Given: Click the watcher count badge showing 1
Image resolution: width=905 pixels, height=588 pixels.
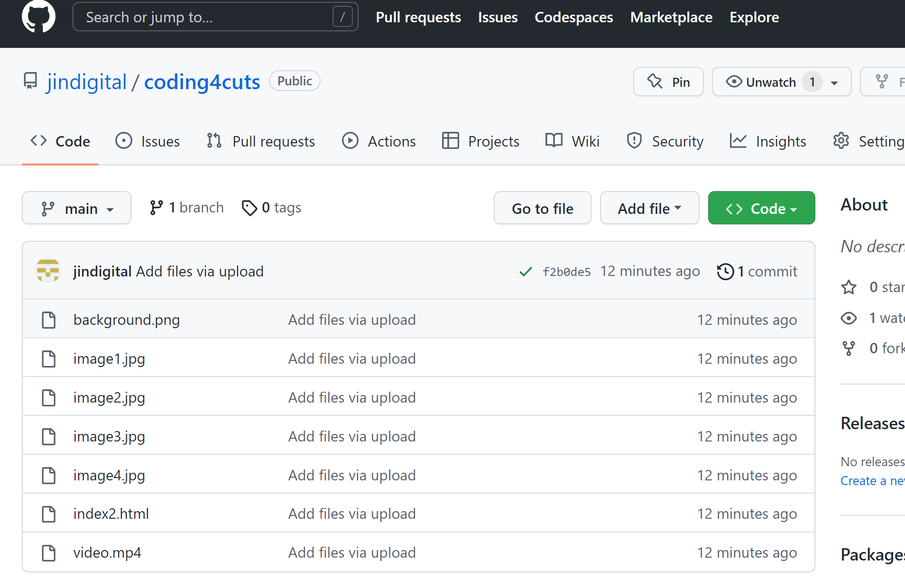Looking at the screenshot, I should tap(812, 82).
